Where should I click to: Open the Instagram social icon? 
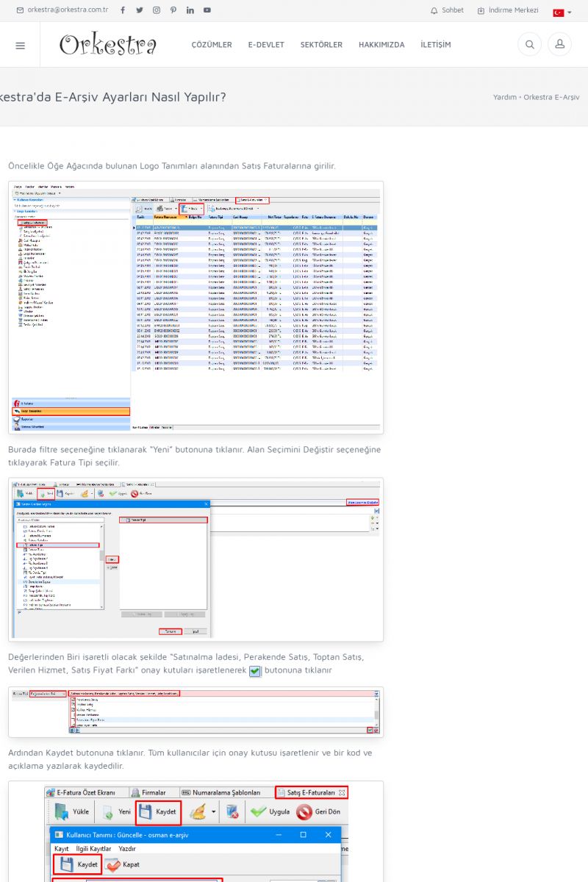(156, 10)
